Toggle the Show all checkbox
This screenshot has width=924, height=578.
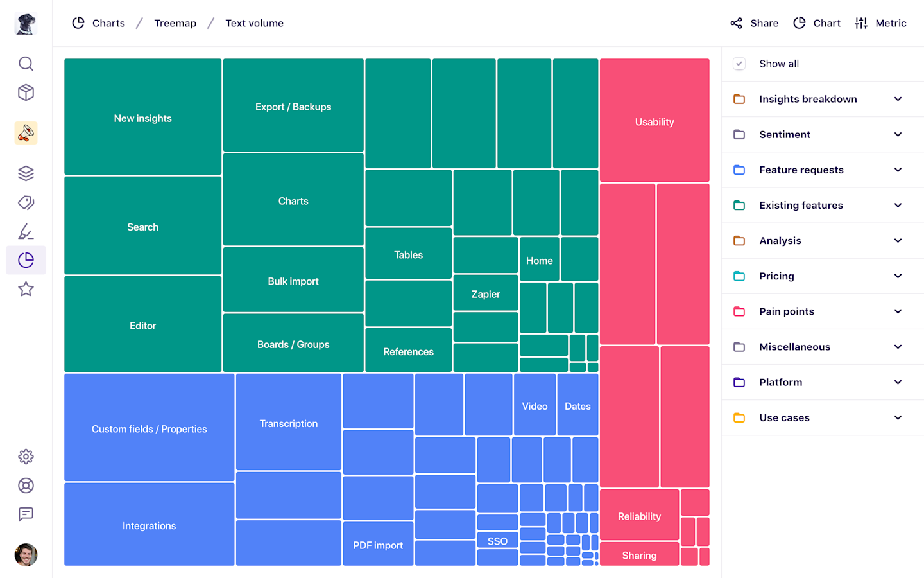pyautogui.click(x=739, y=64)
